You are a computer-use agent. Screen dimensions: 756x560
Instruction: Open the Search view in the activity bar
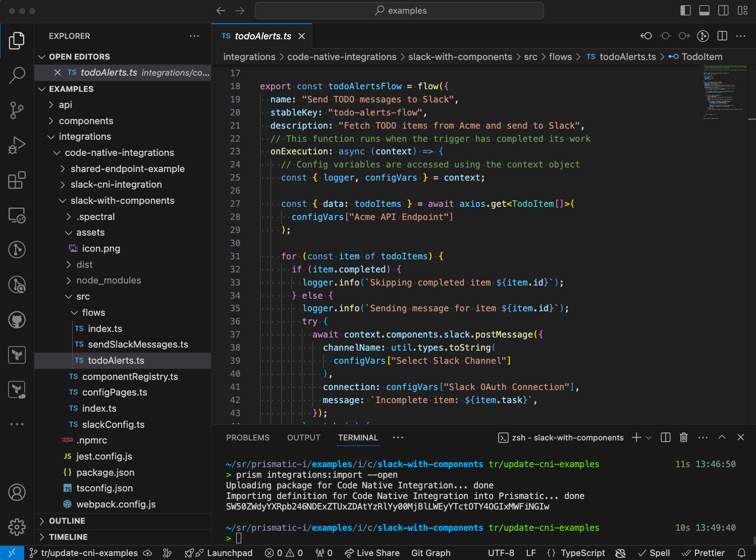tap(17, 75)
